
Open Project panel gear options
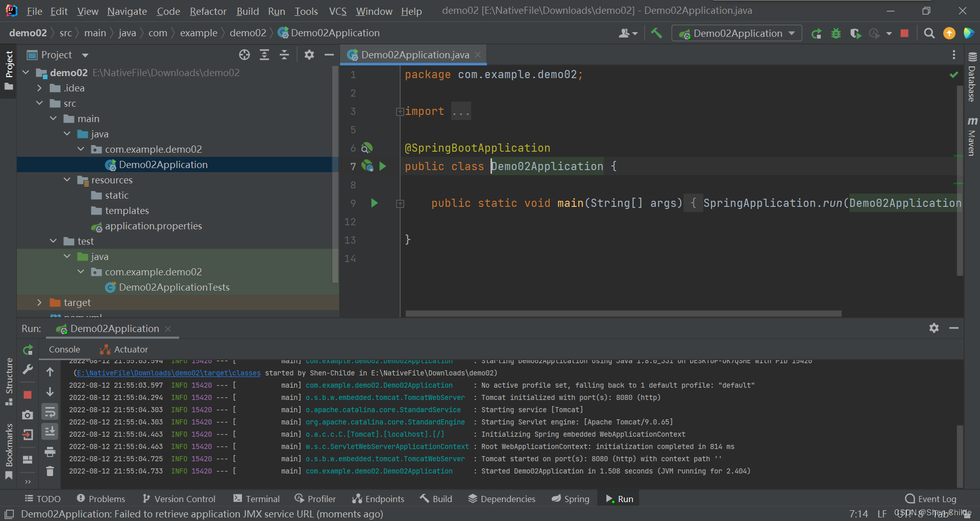tap(309, 55)
